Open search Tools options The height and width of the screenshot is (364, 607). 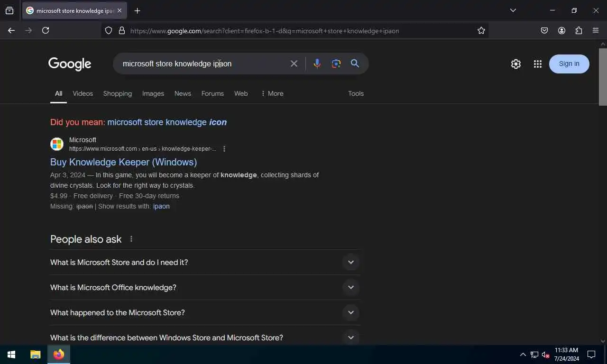coord(356,93)
